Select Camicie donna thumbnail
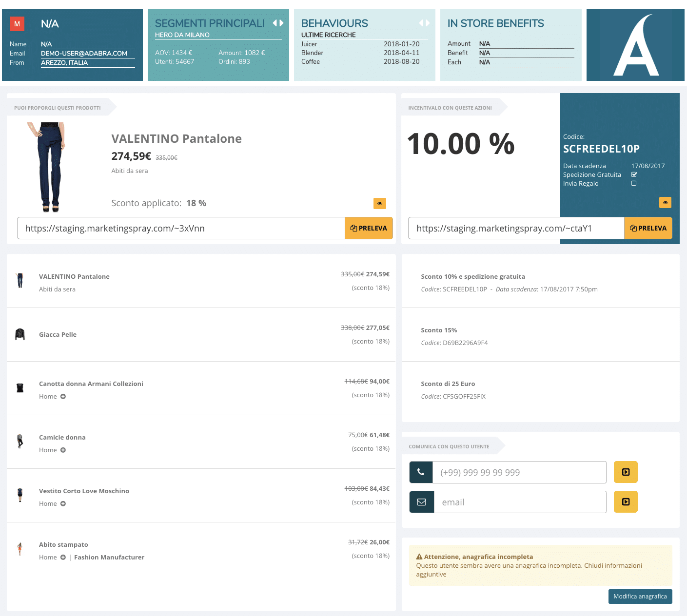This screenshot has height=616, width=687. 20,442
